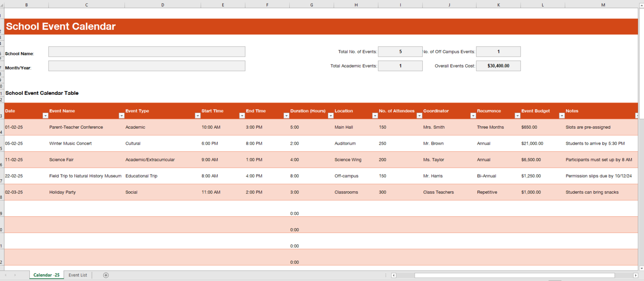Click the horizontal scrollbar left arrow
Screen dimensions: 644x281
pyautogui.click(x=393, y=275)
